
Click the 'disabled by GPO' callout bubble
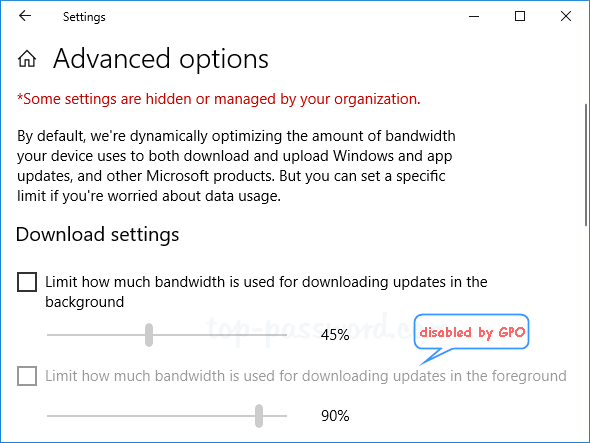(471, 332)
